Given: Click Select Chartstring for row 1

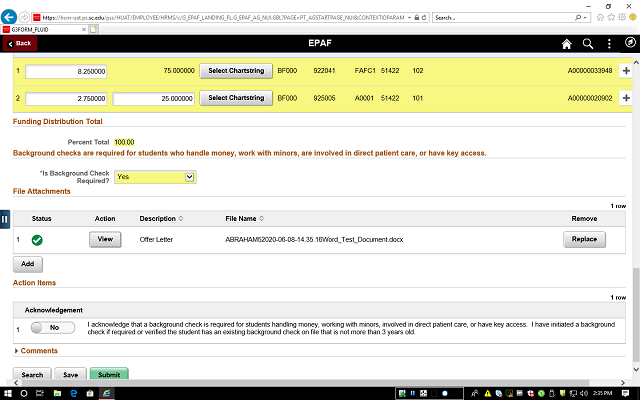Looking at the screenshot, I should 236,71.
